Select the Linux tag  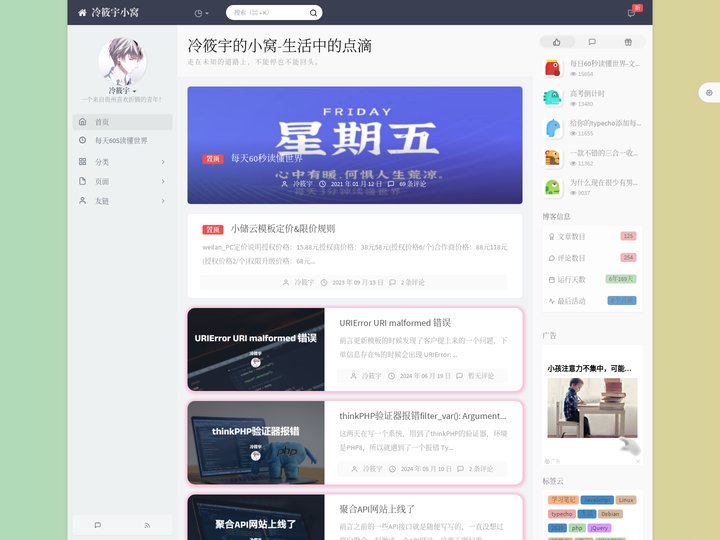(x=625, y=500)
